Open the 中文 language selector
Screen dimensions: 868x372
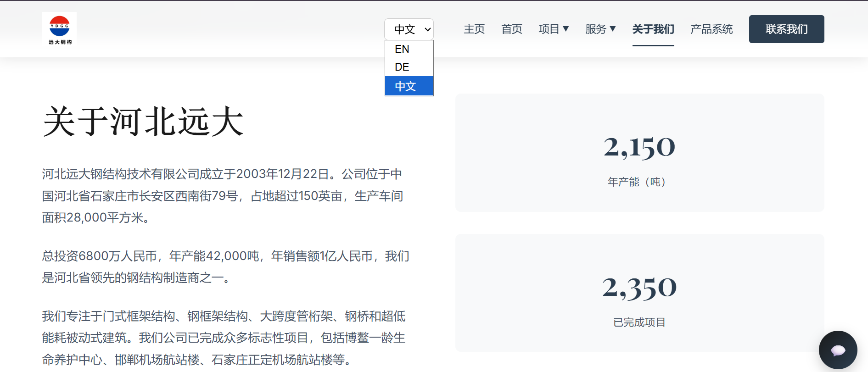coord(409,29)
